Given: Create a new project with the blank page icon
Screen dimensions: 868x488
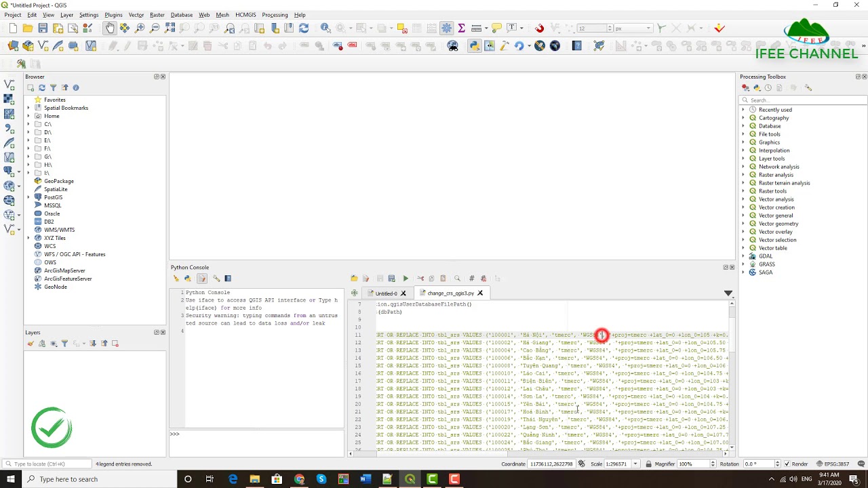Looking at the screenshot, I should (x=13, y=28).
